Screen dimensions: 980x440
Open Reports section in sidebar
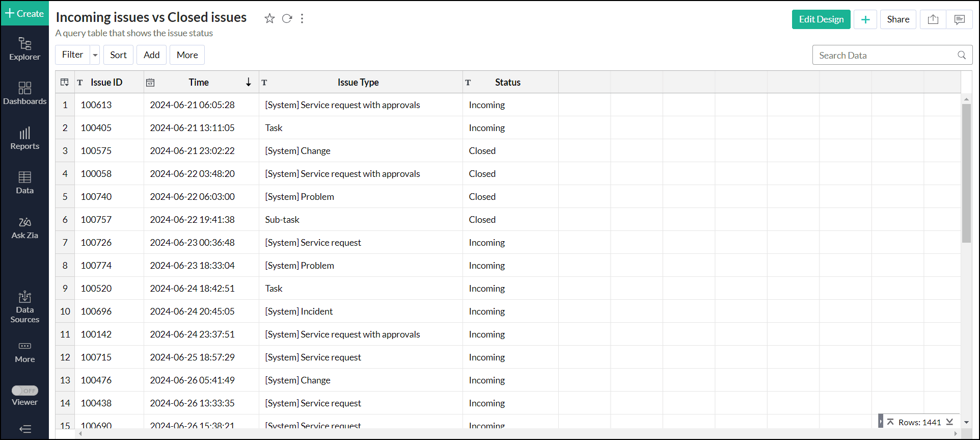point(24,139)
